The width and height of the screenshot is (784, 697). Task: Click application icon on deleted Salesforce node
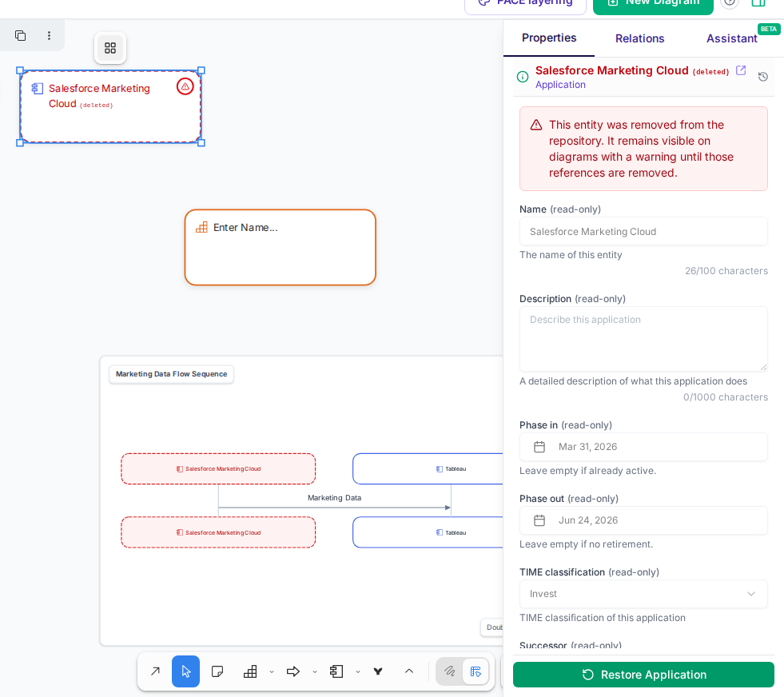(x=38, y=89)
